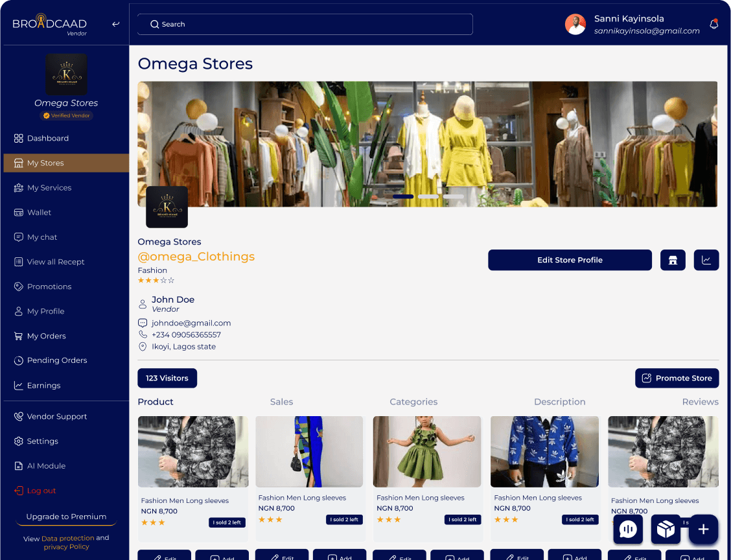Switch to the Sales tab
The width and height of the screenshot is (731, 560).
[281, 402]
